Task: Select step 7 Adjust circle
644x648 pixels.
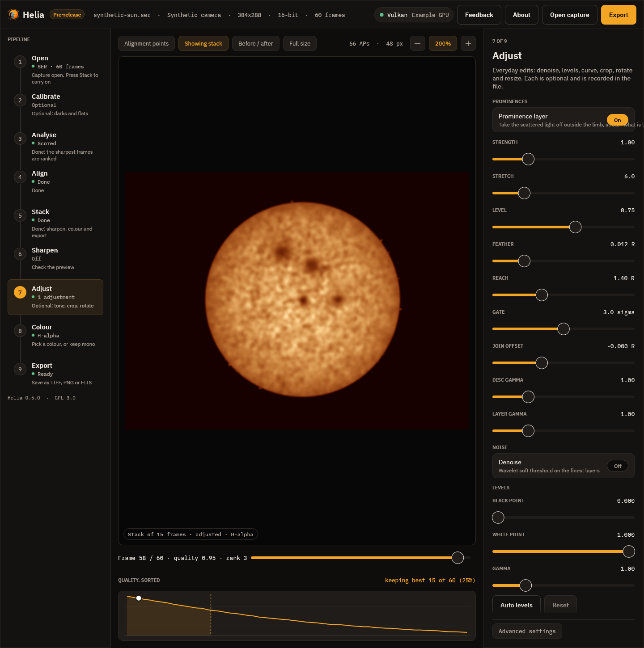Action: (20, 292)
